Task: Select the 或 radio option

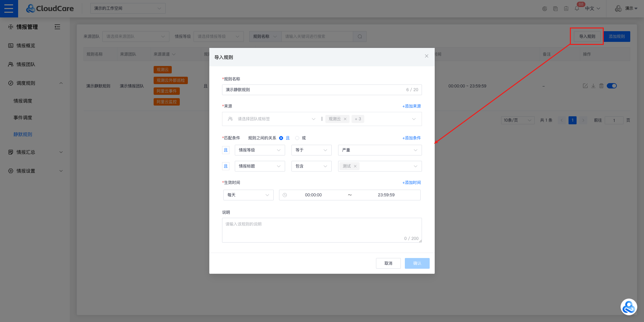Action: coord(297,138)
